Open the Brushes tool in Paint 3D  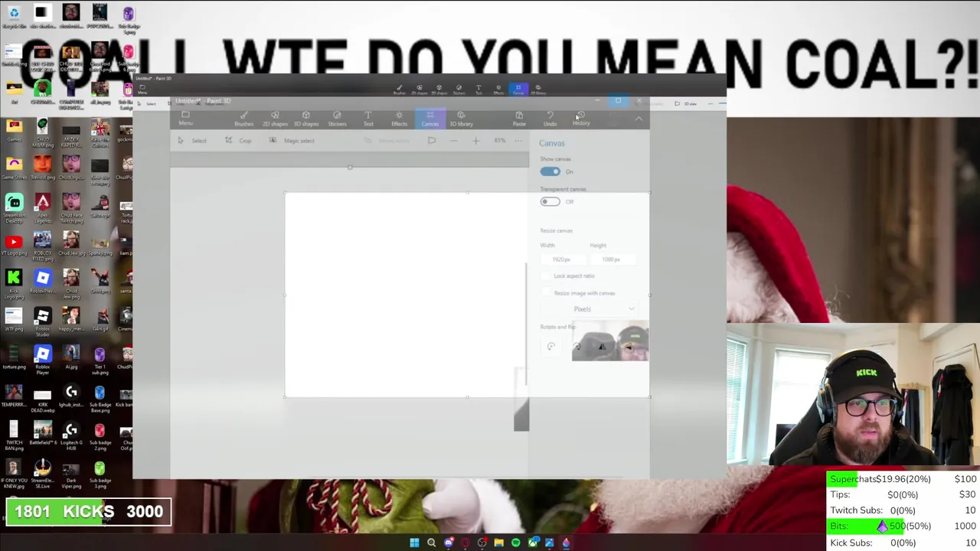click(243, 119)
